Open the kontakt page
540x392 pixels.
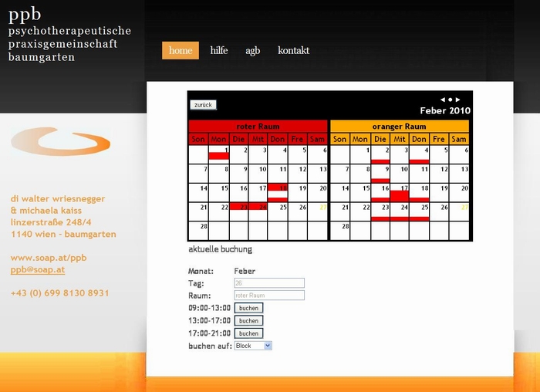pos(293,50)
